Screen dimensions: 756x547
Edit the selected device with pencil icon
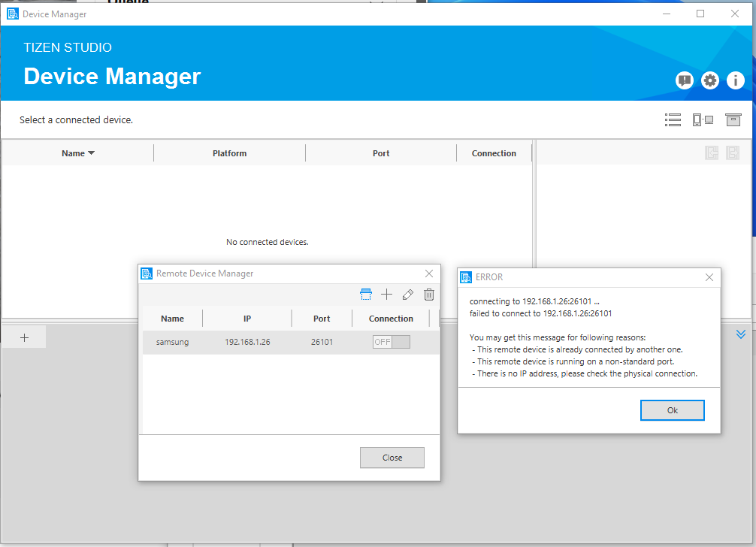pos(408,295)
